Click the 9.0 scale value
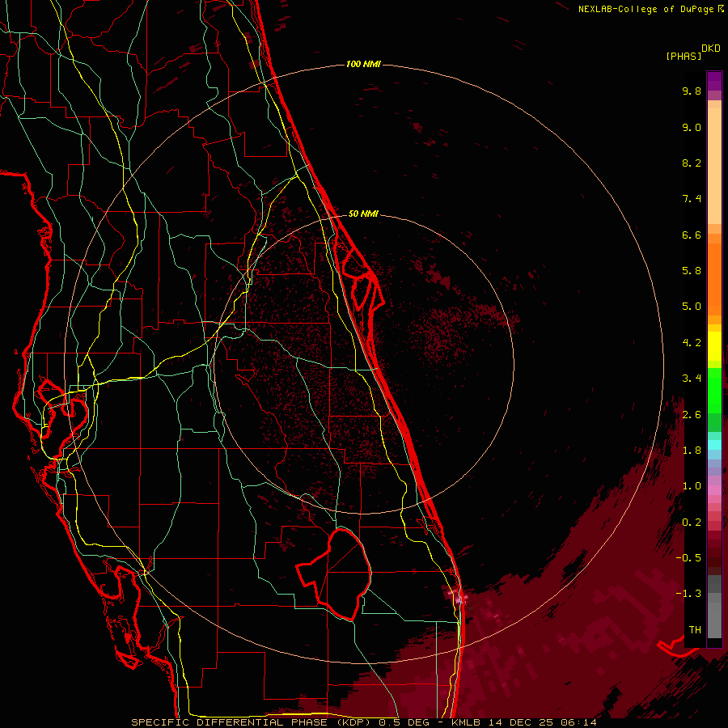 (x=692, y=127)
